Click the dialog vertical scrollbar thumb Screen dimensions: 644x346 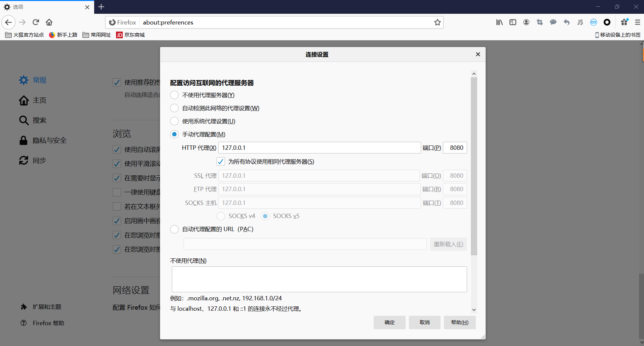click(474, 166)
